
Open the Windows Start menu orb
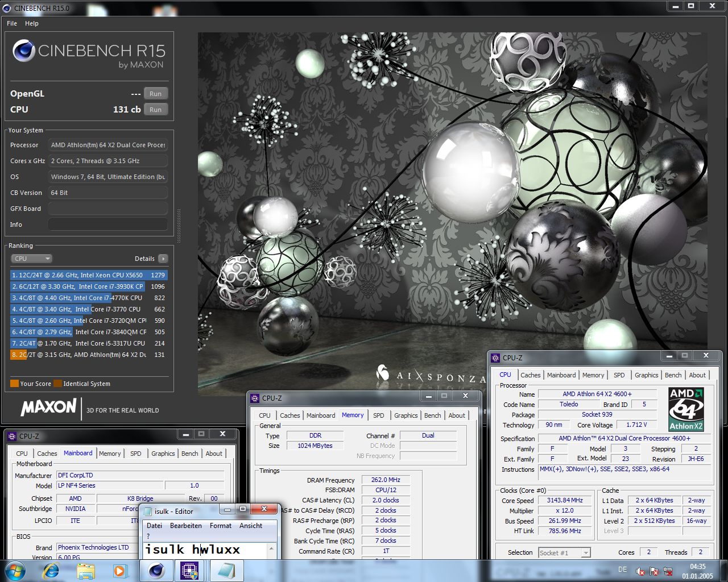tap(15, 571)
